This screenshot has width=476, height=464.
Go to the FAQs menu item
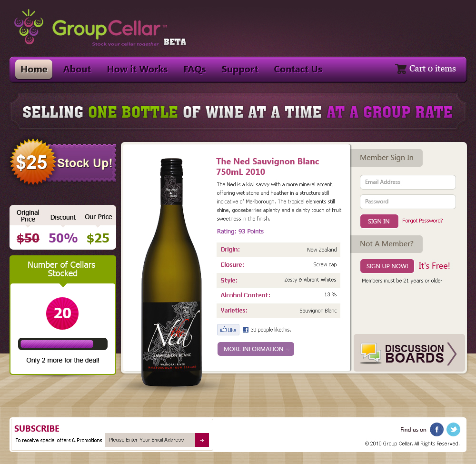coord(195,69)
